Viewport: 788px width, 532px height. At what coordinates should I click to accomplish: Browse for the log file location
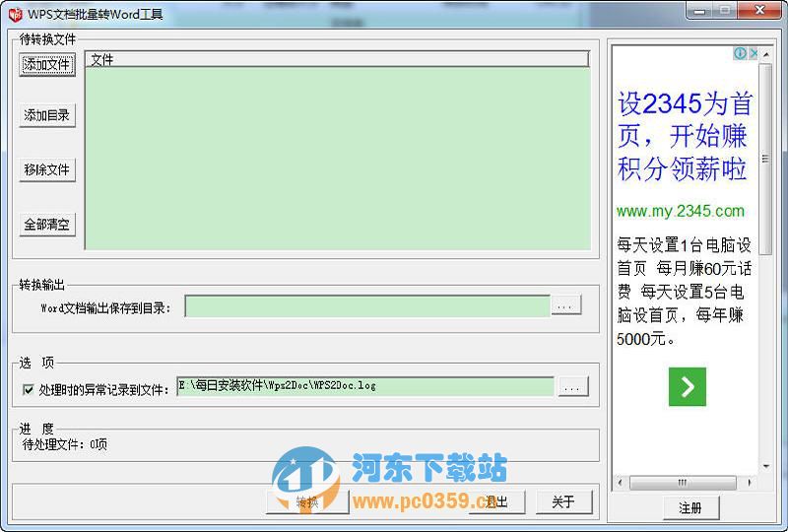point(573,386)
